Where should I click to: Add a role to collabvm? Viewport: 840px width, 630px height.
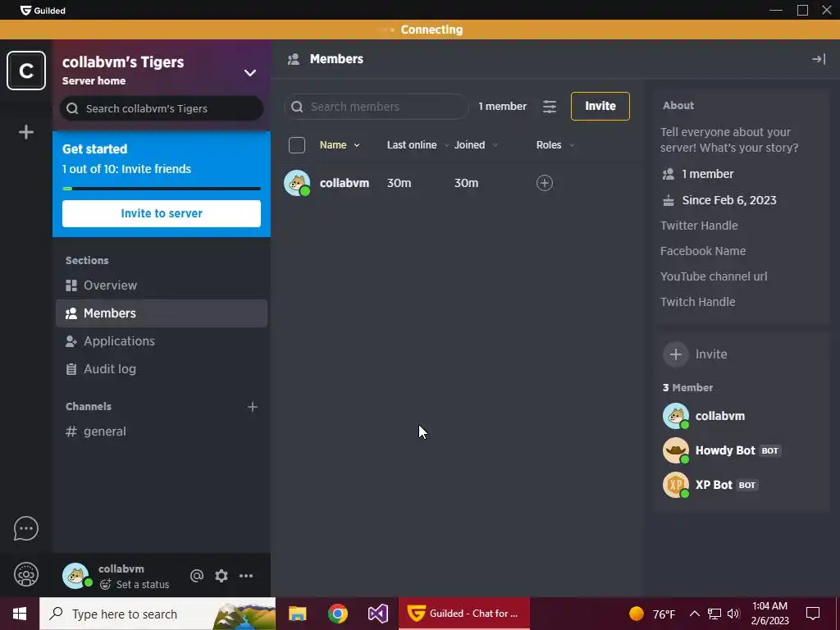point(545,183)
